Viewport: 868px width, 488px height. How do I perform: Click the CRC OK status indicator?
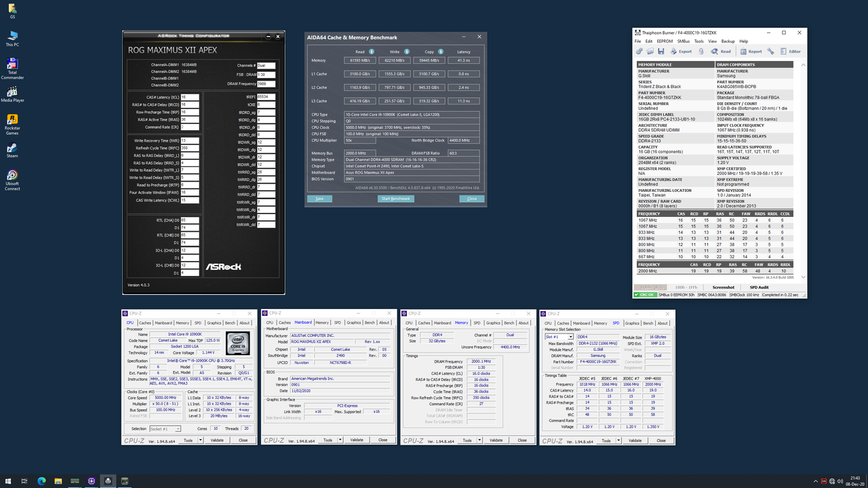pos(645,295)
